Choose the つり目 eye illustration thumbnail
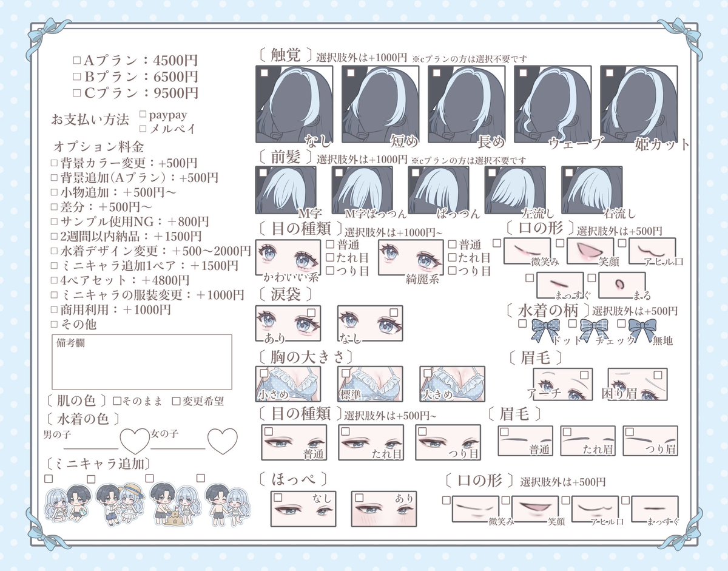728x571 pixels. point(448,442)
